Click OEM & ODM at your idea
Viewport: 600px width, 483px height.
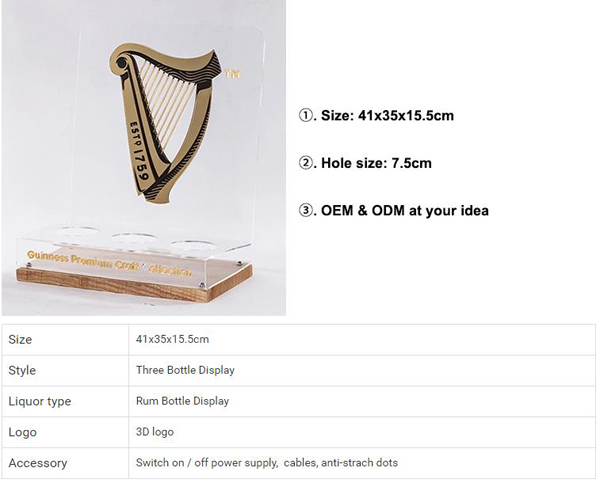(405, 210)
